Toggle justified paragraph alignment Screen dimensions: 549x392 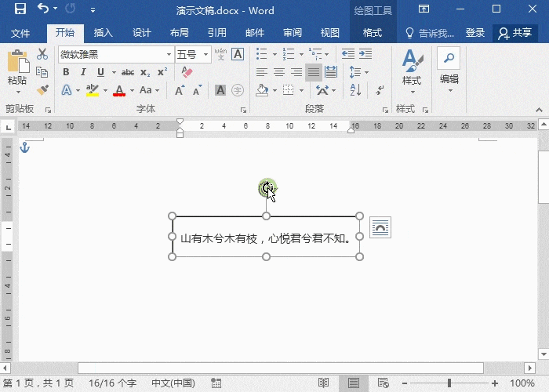pyautogui.click(x=314, y=72)
